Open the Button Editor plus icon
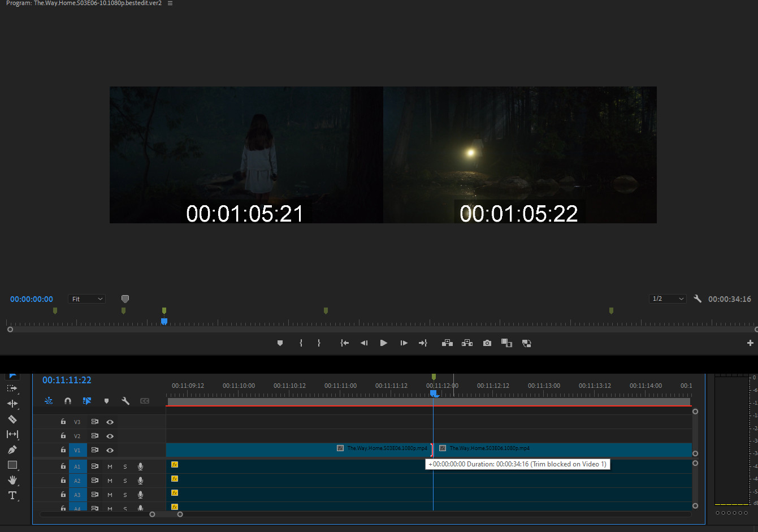The width and height of the screenshot is (758, 532). [x=750, y=343]
